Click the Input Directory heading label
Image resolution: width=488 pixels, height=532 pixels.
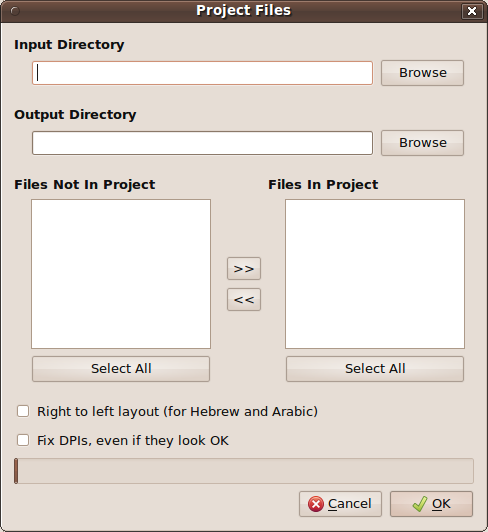69,45
